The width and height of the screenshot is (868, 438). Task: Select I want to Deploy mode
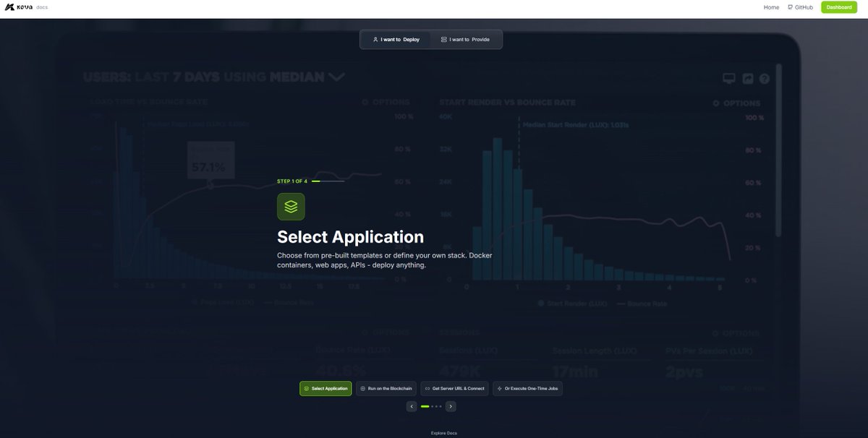396,38
